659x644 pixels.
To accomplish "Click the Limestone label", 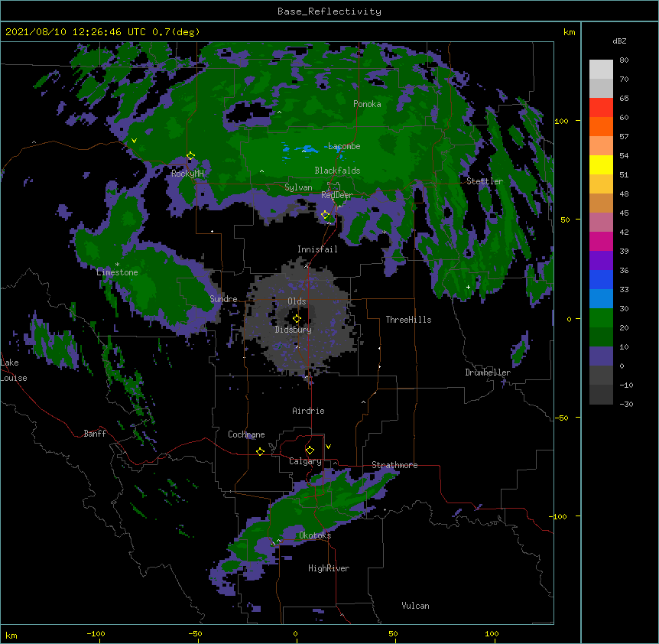I will 117,272.
